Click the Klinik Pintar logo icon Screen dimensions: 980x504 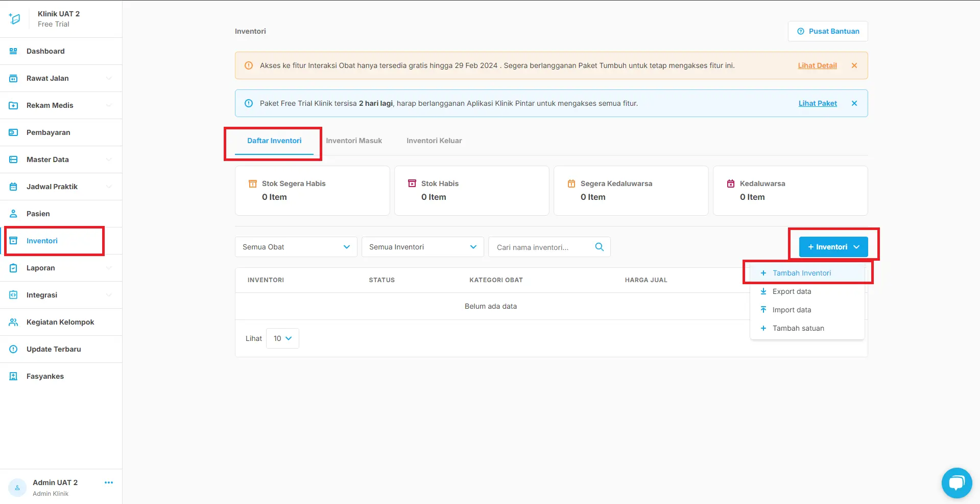point(14,19)
